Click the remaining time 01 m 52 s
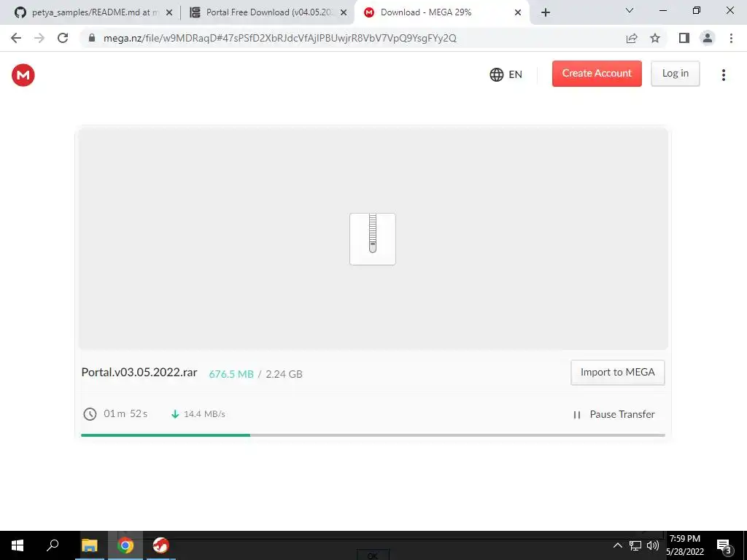Viewport: 747px width, 560px height. 125,414
